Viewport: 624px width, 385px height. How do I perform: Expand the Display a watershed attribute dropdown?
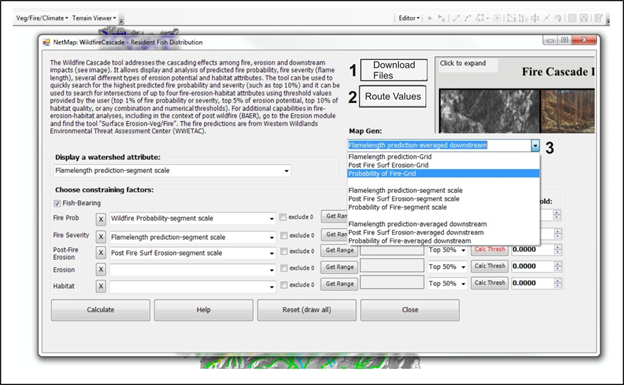(x=287, y=171)
